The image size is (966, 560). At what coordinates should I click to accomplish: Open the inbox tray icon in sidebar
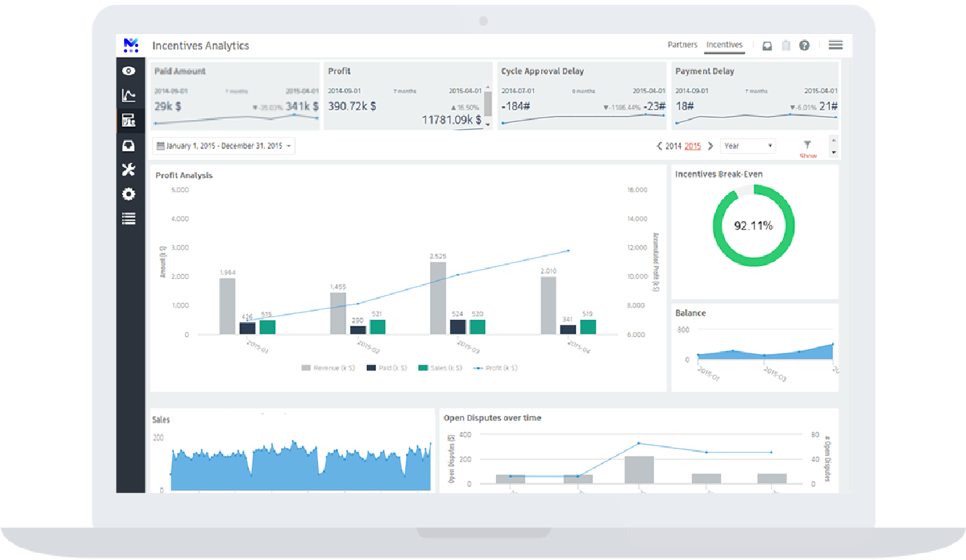pos(128,145)
